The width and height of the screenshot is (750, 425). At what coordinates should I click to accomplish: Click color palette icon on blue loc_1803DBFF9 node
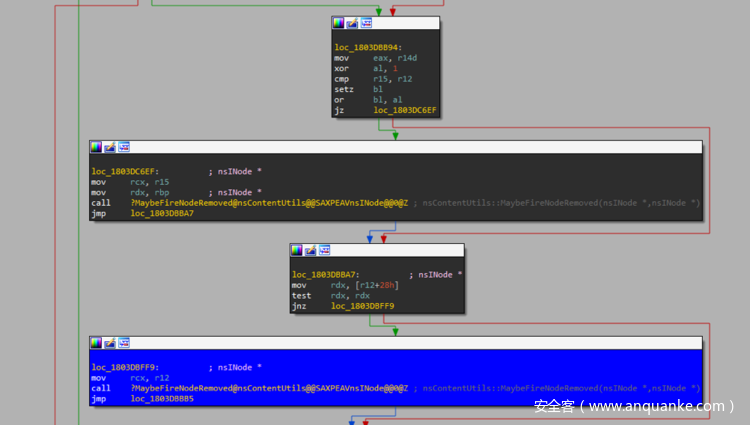coord(97,343)
